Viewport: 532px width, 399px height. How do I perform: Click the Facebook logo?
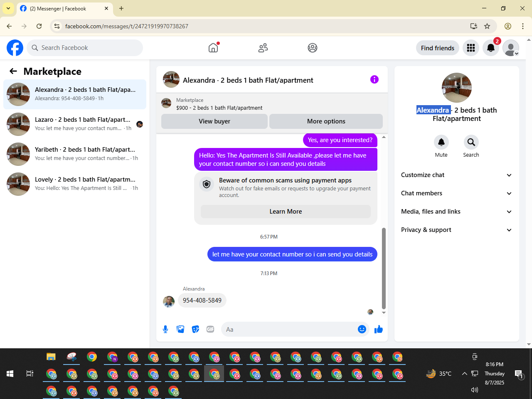[15, 48]
